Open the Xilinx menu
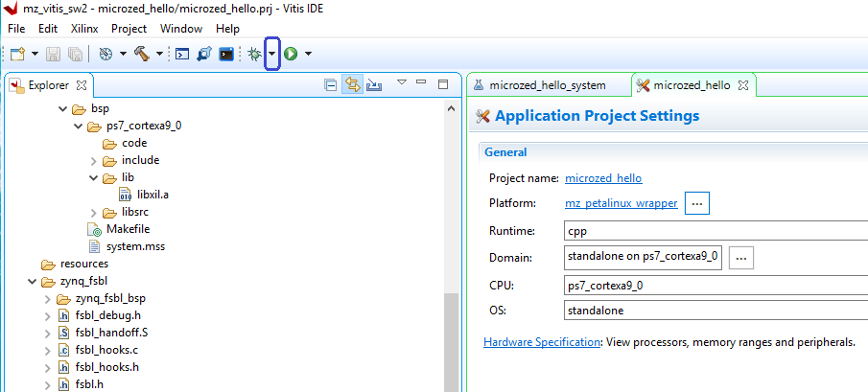The height and width of the screenshot is (392, 868). (84, 28)
